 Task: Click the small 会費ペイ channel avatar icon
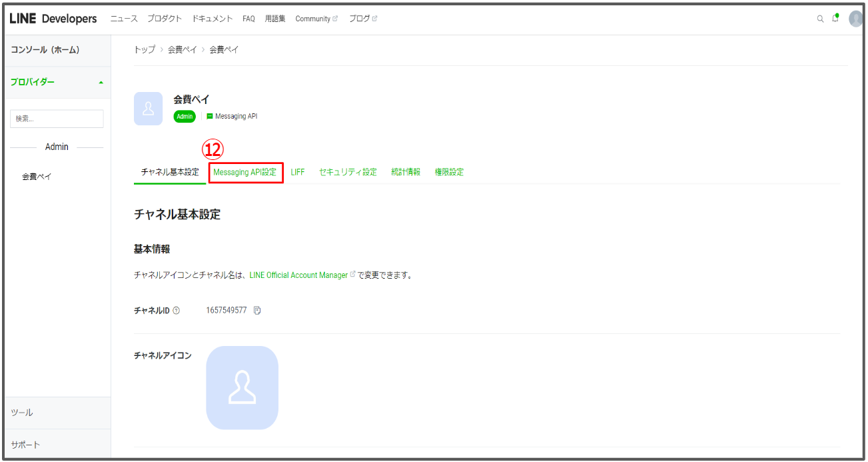point(148,109)
